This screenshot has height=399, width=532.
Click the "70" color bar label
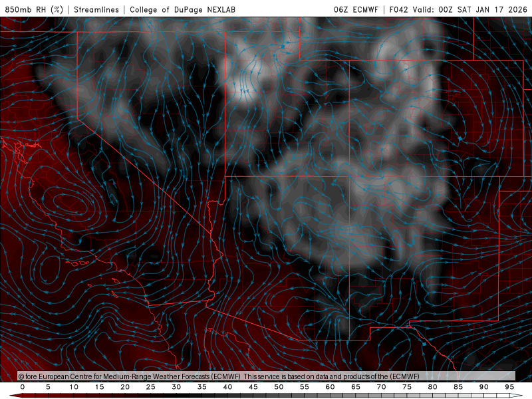[x=381, y=387]
